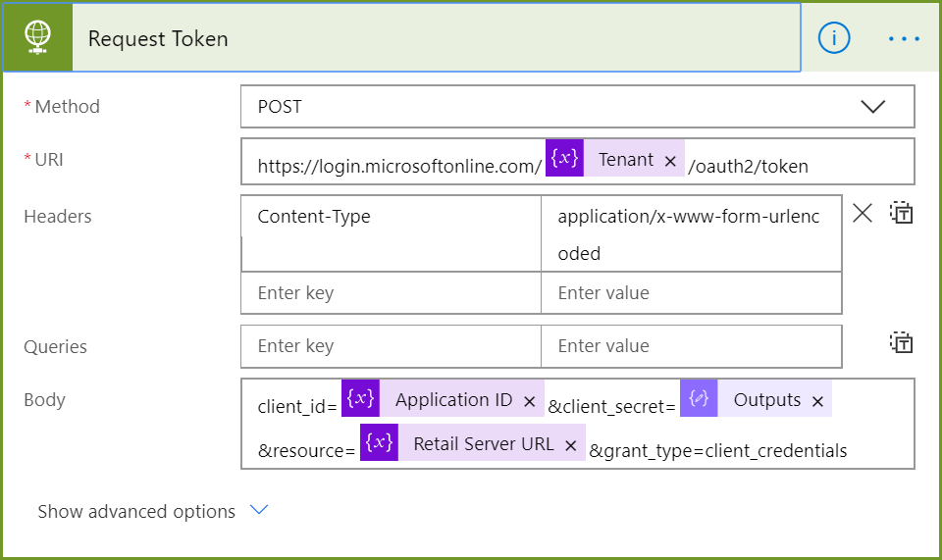
Task: Click the Method dropdown chevron arrow
Action: point(872,106)
